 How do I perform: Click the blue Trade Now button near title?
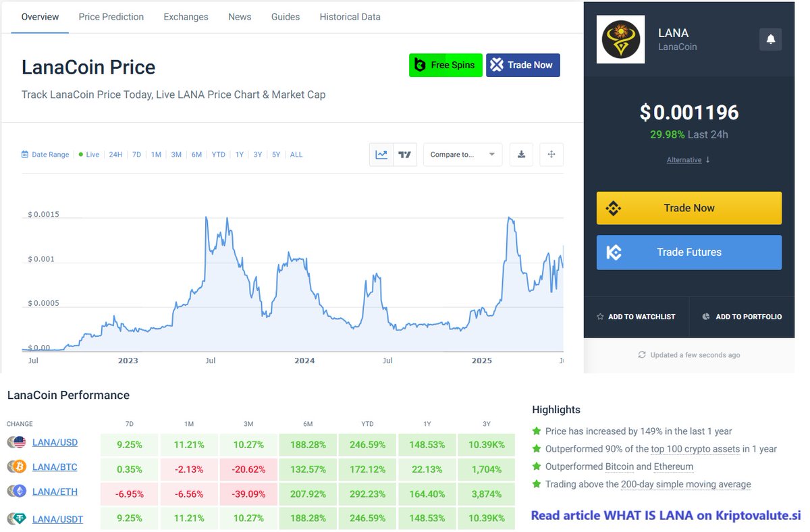[523, 65]
